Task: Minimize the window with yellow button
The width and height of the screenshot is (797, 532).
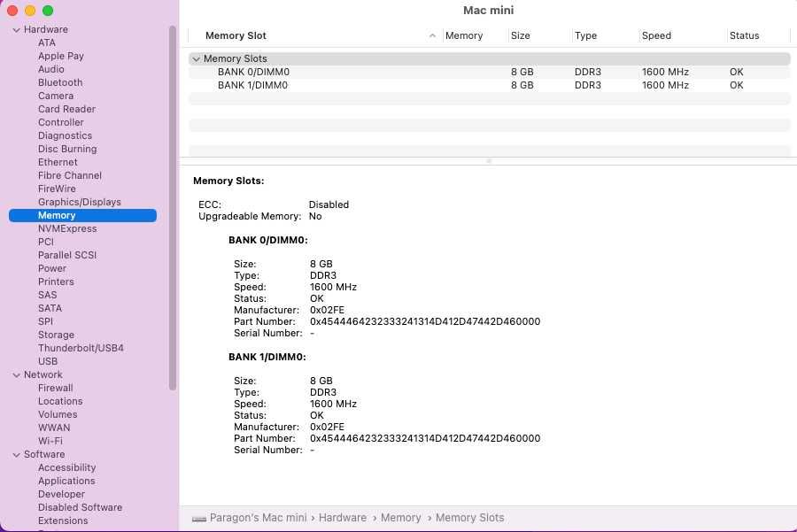Action: (x=30, y=11)
